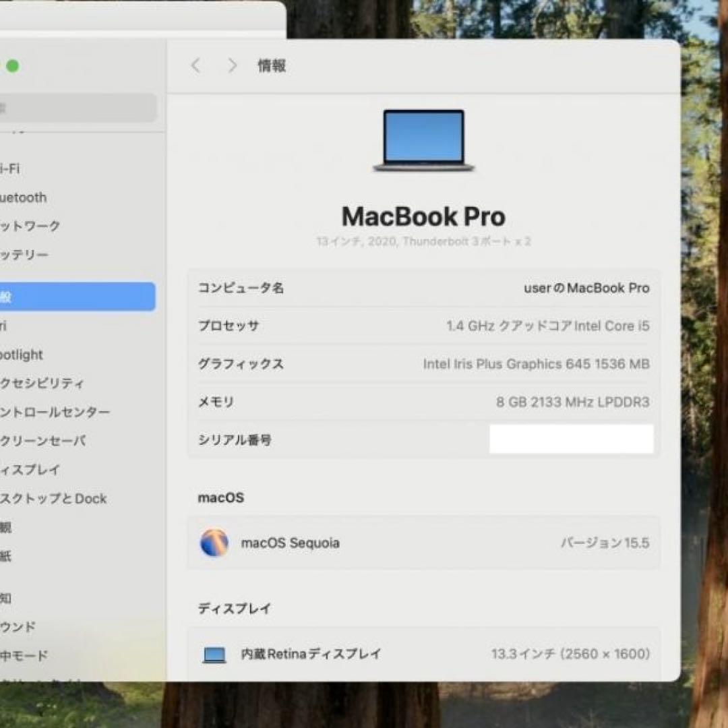Click the macOS section heading
728x728 pixels.
[221, 497]
